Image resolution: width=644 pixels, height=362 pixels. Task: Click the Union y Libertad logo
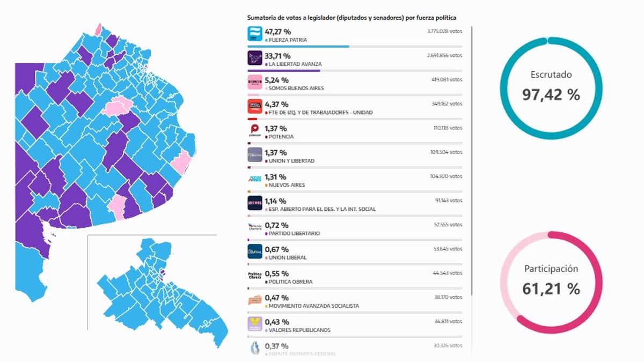(x=255, y=155)
